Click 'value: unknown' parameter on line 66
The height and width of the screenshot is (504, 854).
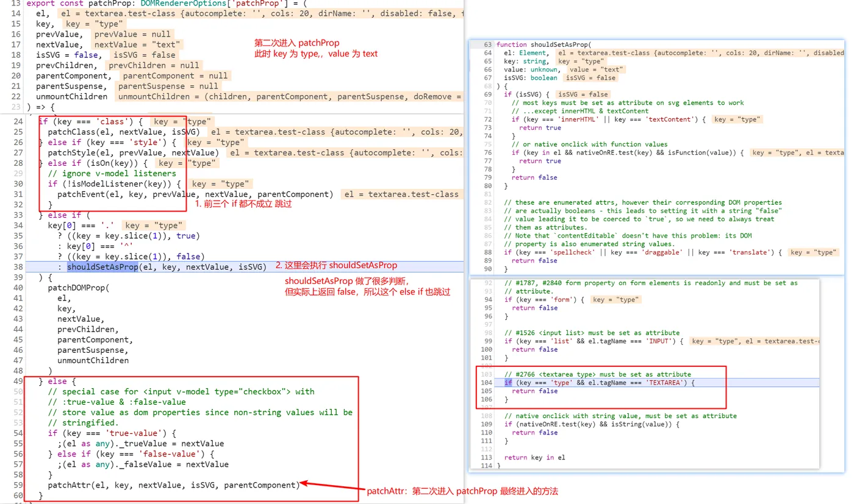(531, 69)
